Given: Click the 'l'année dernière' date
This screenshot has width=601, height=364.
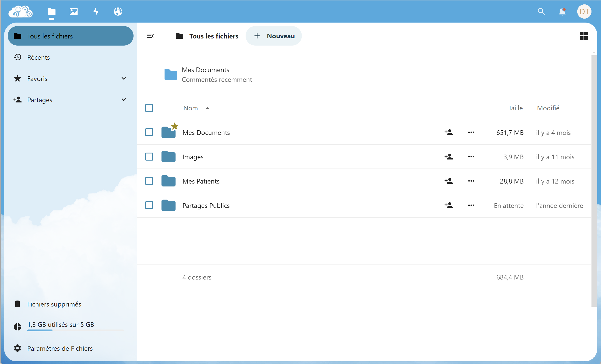Looking at the screenshot, I should coord(559,206).
